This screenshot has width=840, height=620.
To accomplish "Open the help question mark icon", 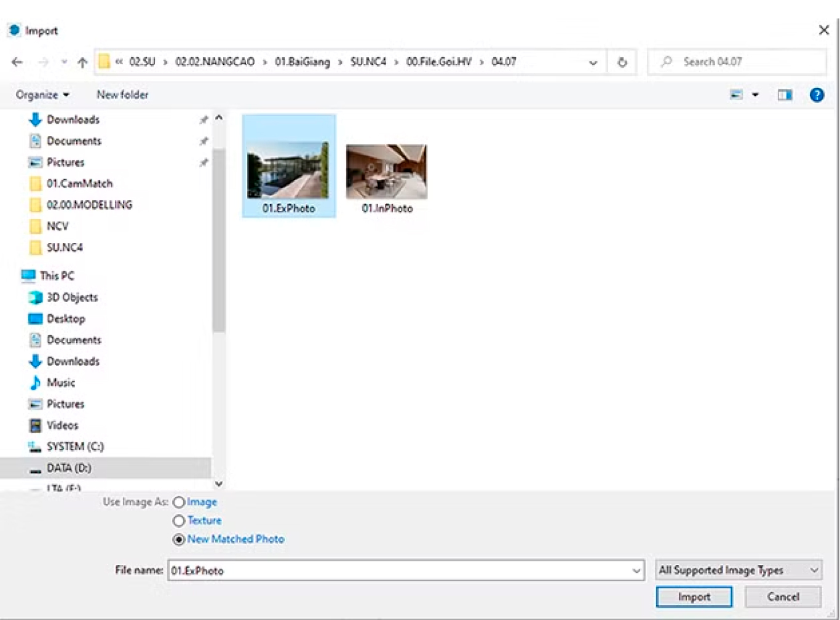I will coord(817,95).
